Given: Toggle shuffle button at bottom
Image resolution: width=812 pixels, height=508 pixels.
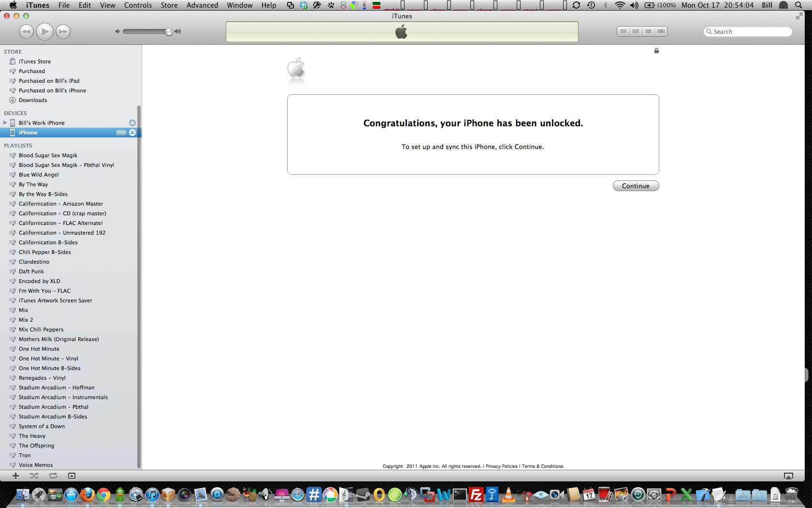Looking at the screenshot, I should pyautogui.click(x=34, y=476).
